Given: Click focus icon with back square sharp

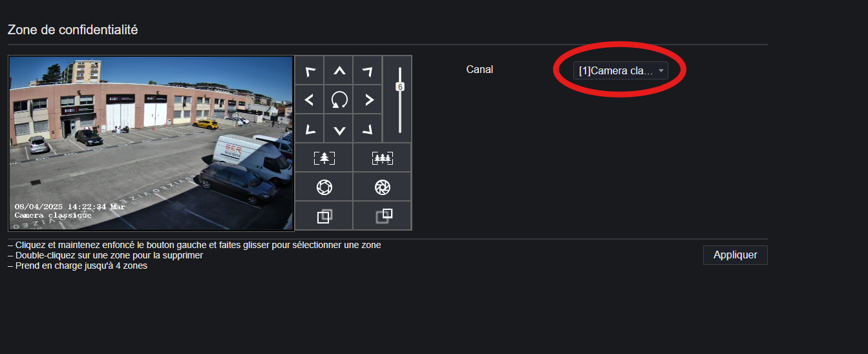Looking at the screenshot, I should (x=382, y=216).
